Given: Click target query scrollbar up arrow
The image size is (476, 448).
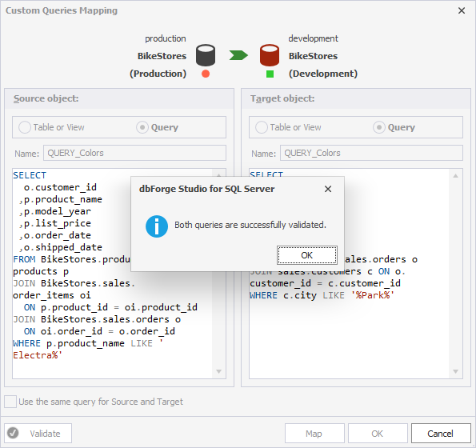Looking at the screenshot, I should (x=455, y=176).
